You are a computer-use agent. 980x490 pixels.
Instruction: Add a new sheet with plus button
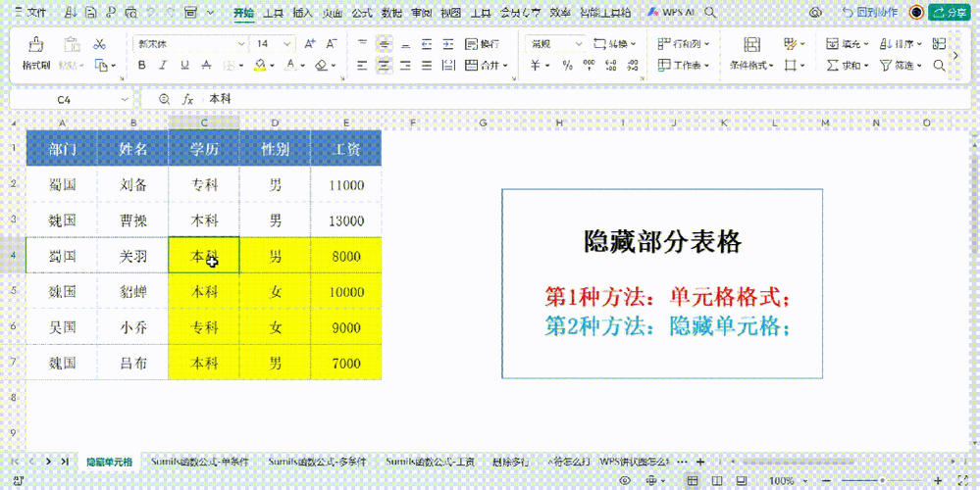700,462
